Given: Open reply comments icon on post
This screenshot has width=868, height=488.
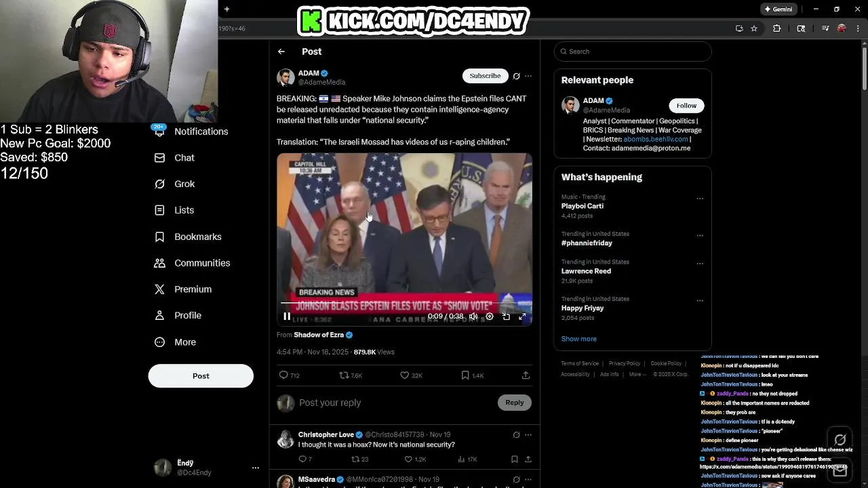Looking at the screenshot, I should pos(283,375).
